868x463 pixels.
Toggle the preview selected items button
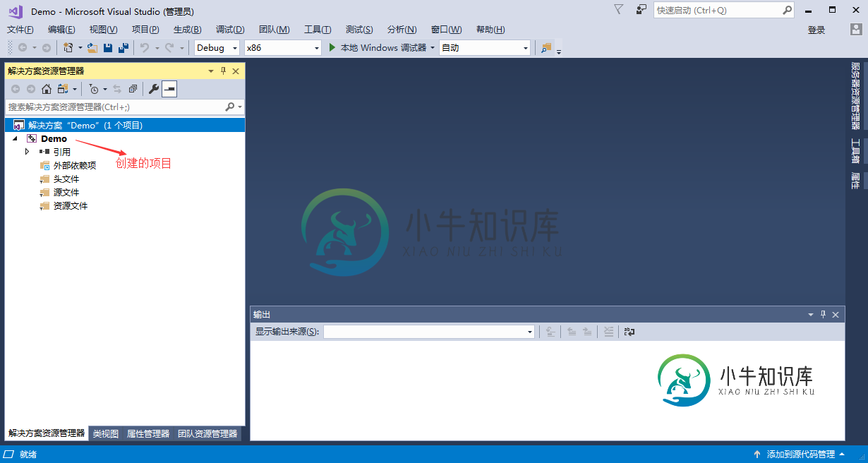click(169, 89)
